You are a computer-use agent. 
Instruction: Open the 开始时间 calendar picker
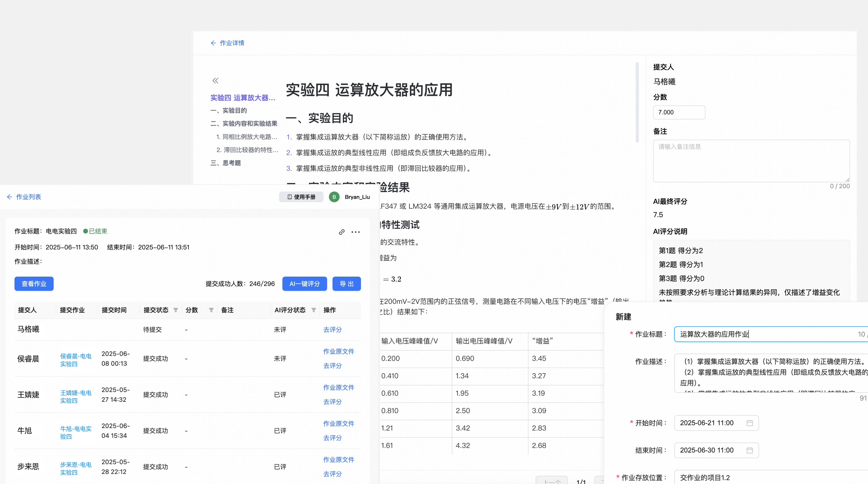(x=749, y=423)
